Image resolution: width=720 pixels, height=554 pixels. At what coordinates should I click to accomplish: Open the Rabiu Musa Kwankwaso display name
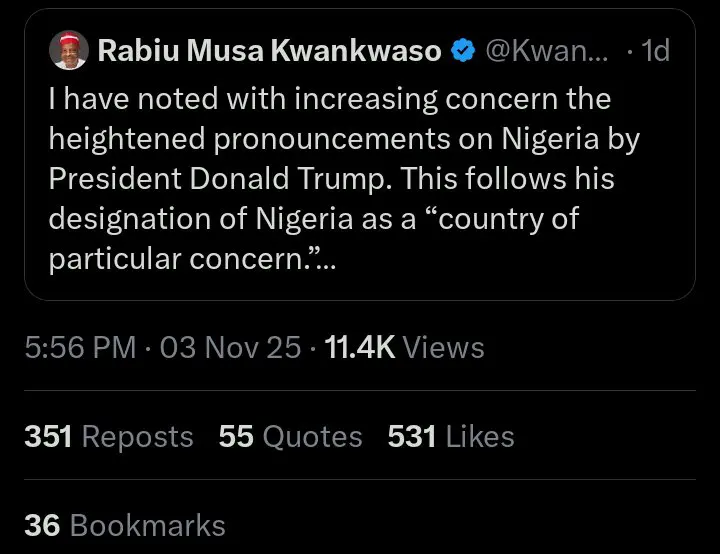(269, 52)
